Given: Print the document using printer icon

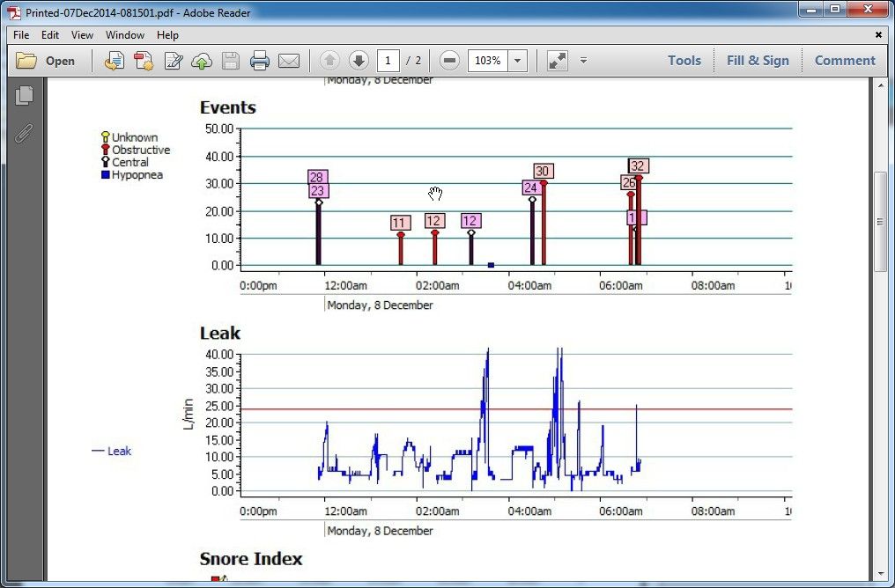Looking at the screenshot, I should [x=259, y=61].
